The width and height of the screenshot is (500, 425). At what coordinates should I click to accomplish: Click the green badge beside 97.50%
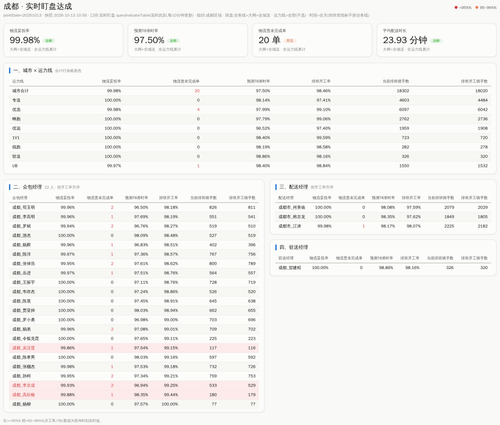click(x=173, y=41)
